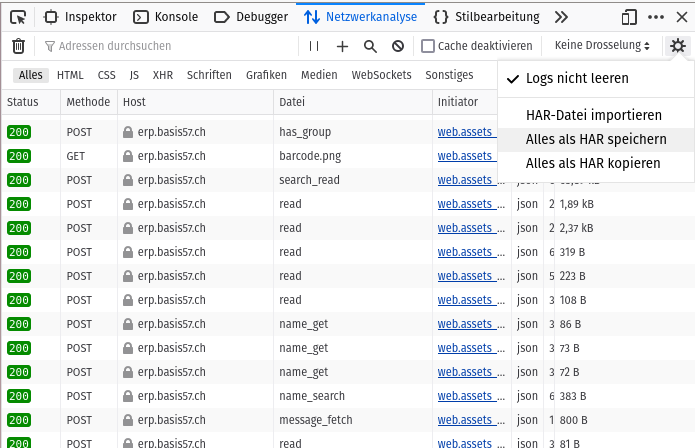This screenshot has height=448, width=695.
Task: Switch to the Konsole tab
Action: pyautogui.click(x=166, y=17)
